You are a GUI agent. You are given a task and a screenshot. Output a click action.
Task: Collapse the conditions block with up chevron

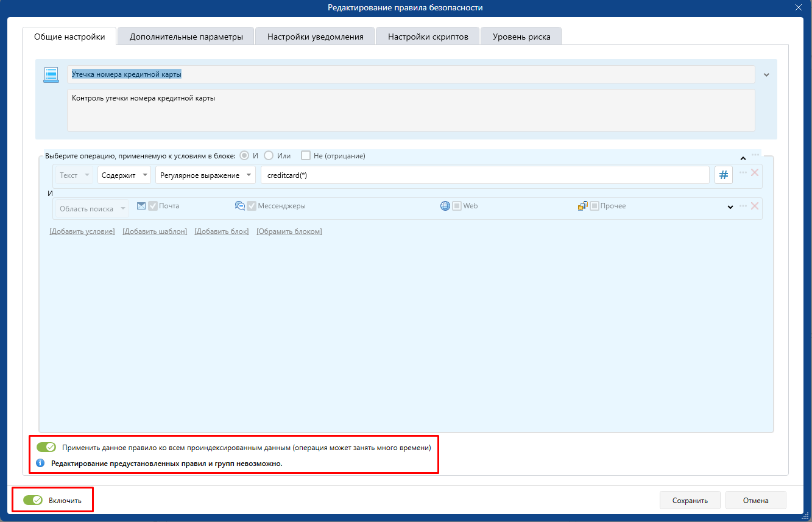click(x=743, y=158)
